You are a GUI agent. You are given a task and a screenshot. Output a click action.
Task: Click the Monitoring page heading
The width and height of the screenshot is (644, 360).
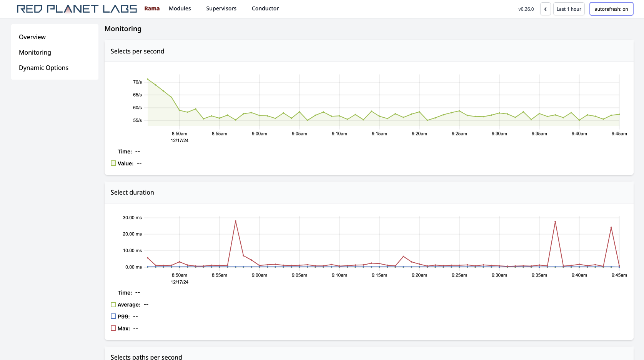pos(123,29)
